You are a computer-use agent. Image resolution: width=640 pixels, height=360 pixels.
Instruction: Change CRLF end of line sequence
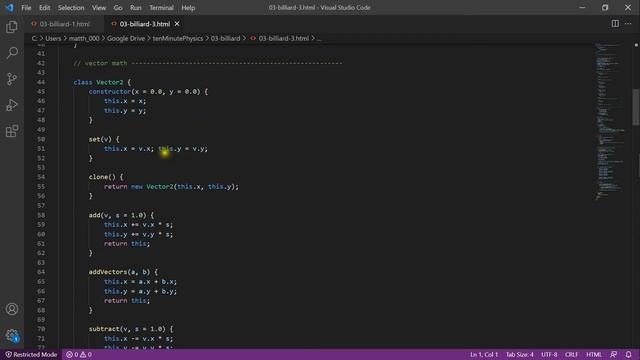(571, 354)
